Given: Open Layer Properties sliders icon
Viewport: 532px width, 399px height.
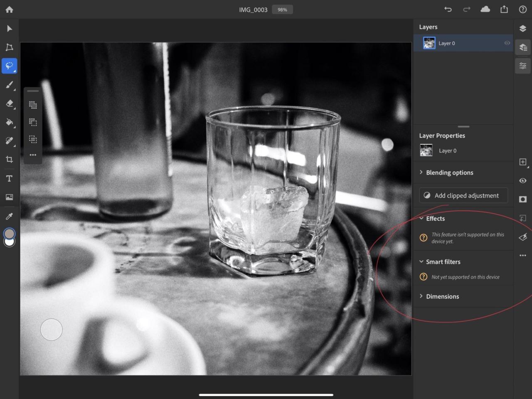Looking at the screenshot, I should [523, 66].
